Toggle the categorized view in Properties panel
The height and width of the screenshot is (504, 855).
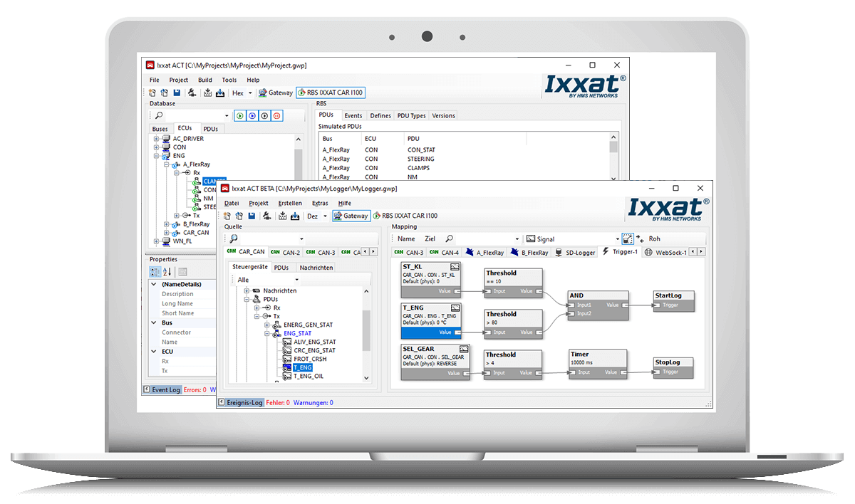coord(155,272)
